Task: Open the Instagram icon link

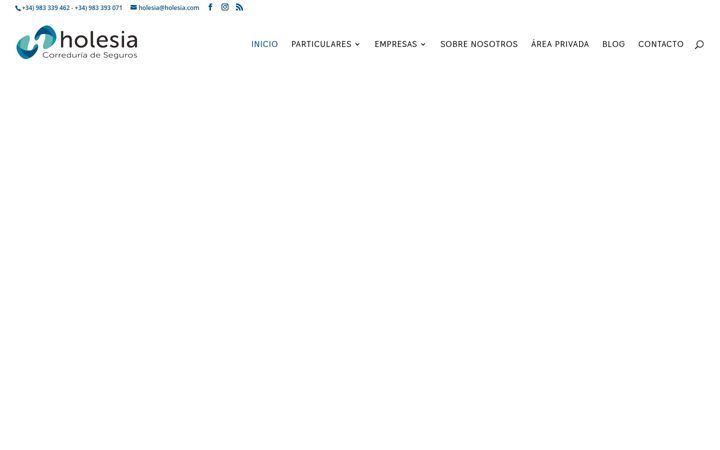Action: click(x=225, y=7)
